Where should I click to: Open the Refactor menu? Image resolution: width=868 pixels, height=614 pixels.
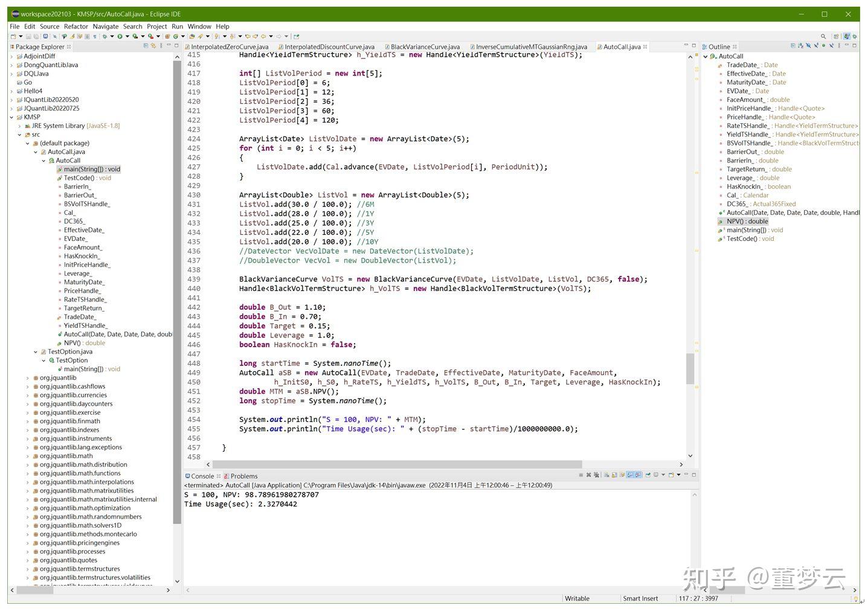coord(76,27)
